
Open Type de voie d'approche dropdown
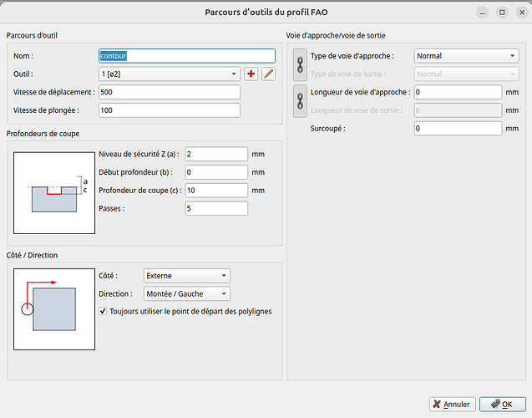pos(466,56)
